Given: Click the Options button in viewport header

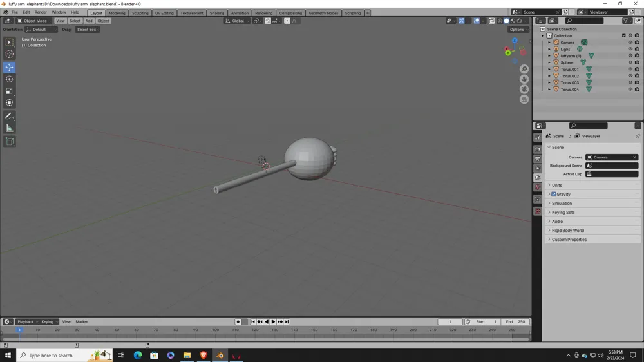Looking at the screenshot, I should tap(518, 30).
